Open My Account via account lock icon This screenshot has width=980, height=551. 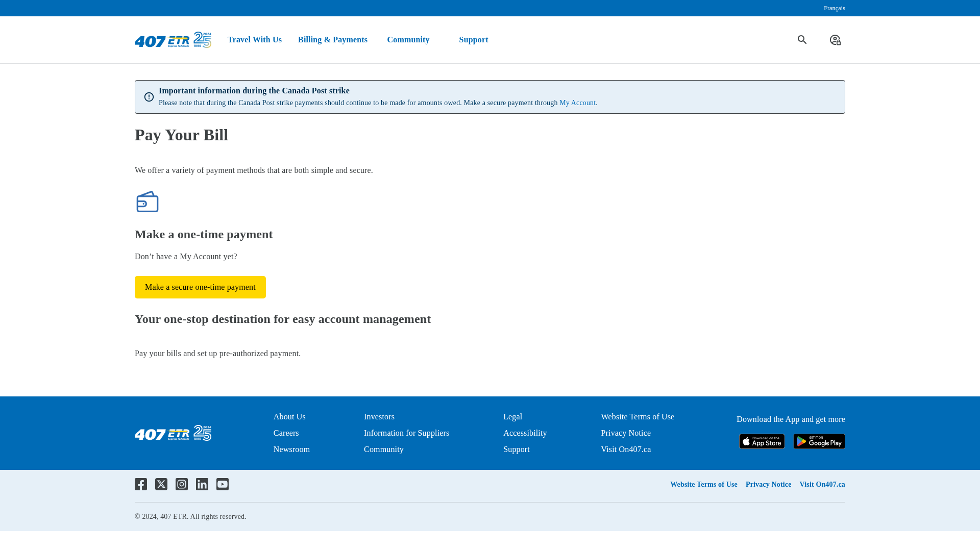tap(835, 40)
